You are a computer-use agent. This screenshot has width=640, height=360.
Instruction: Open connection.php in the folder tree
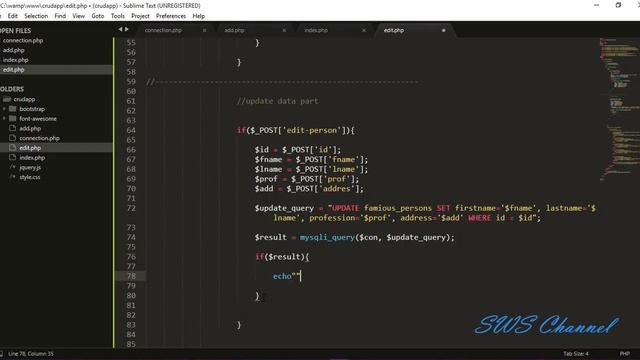coord(40,138)
